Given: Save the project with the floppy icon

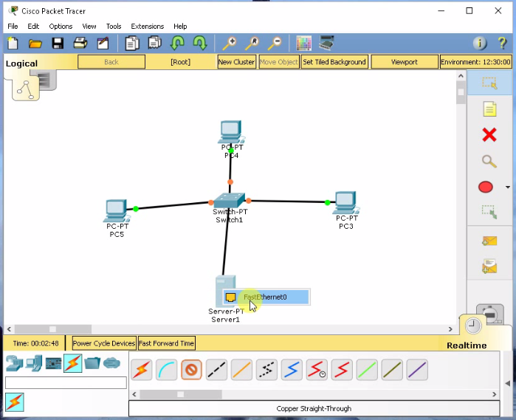Looking at the screenshot, I should 58,44.
